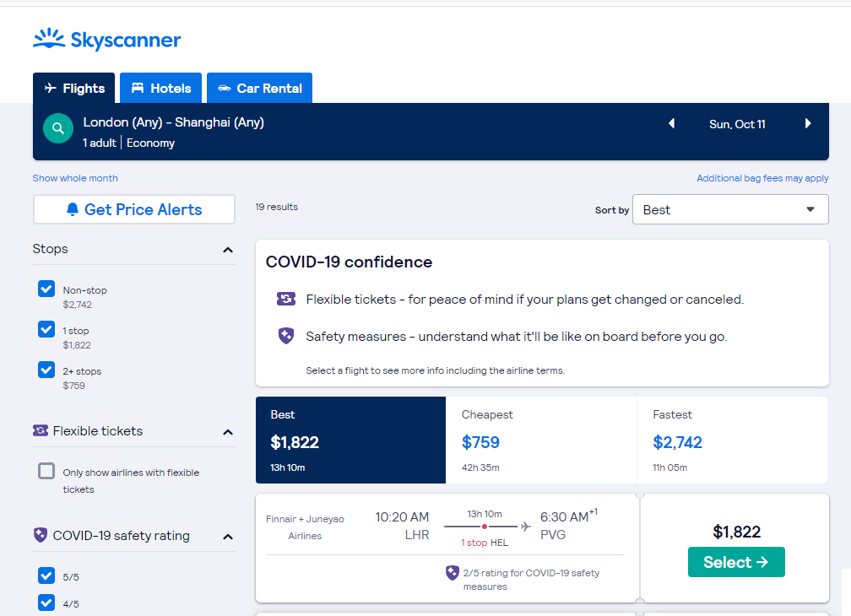851x616 pixels.
Task: Collapse the Stops filter section
Action: [x=228, y=250]
